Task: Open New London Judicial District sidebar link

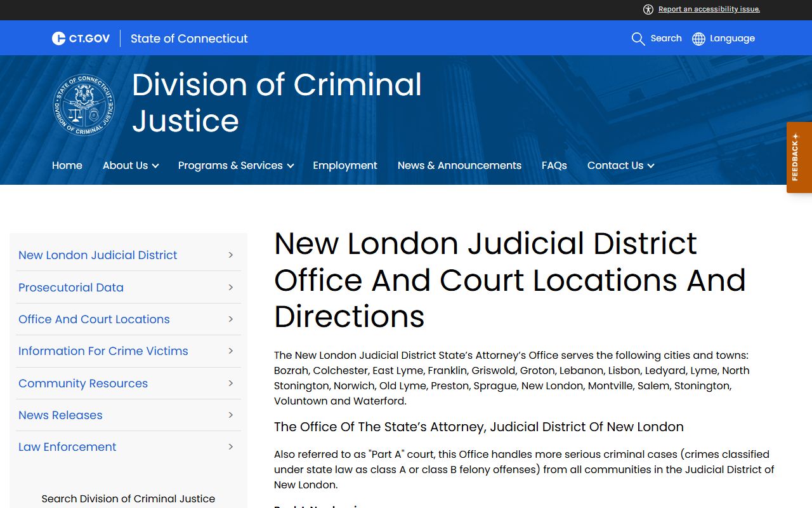Action: 98,255
